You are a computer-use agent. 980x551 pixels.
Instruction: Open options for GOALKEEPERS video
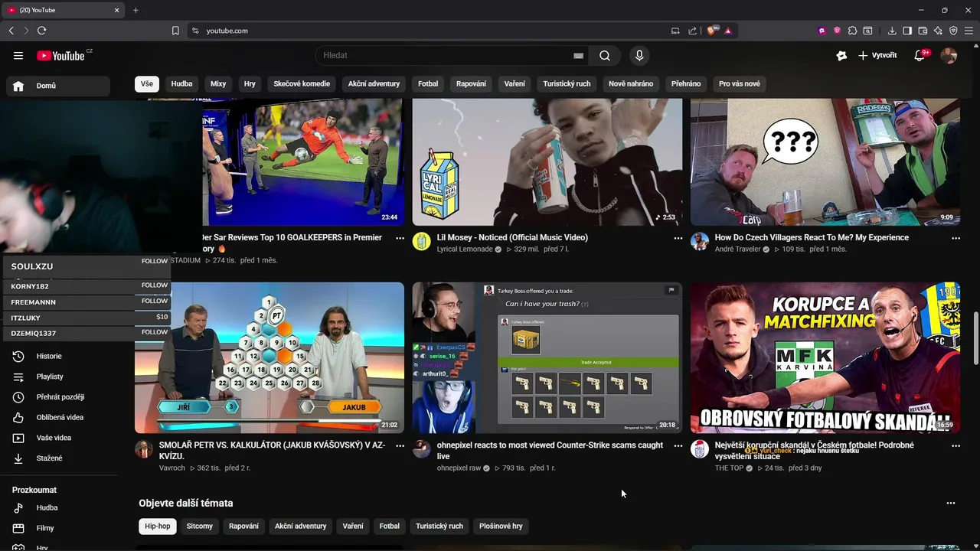400,238
